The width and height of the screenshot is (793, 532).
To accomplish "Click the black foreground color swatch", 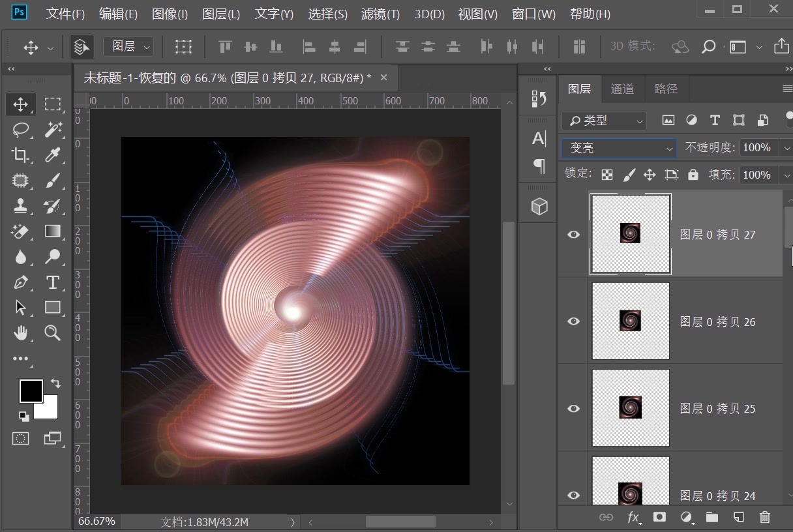I will (30, 391).
